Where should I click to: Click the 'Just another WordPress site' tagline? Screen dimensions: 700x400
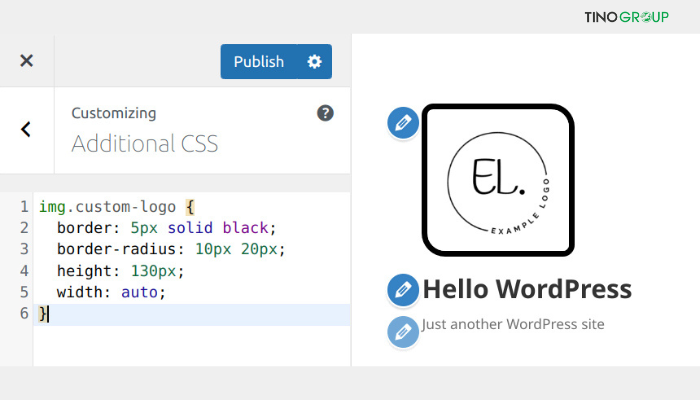[513, 324]
